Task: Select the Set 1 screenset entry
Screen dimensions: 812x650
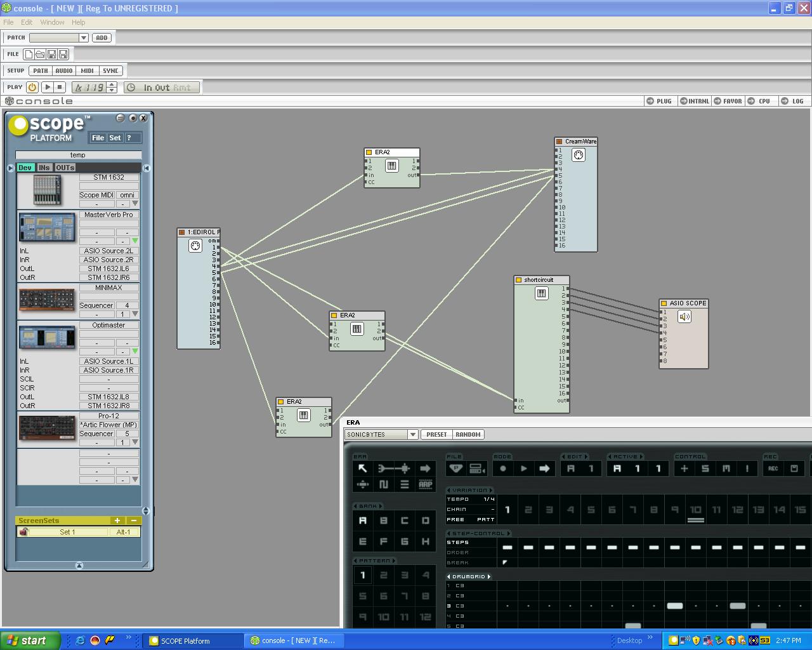Action: tap(67, 532)
